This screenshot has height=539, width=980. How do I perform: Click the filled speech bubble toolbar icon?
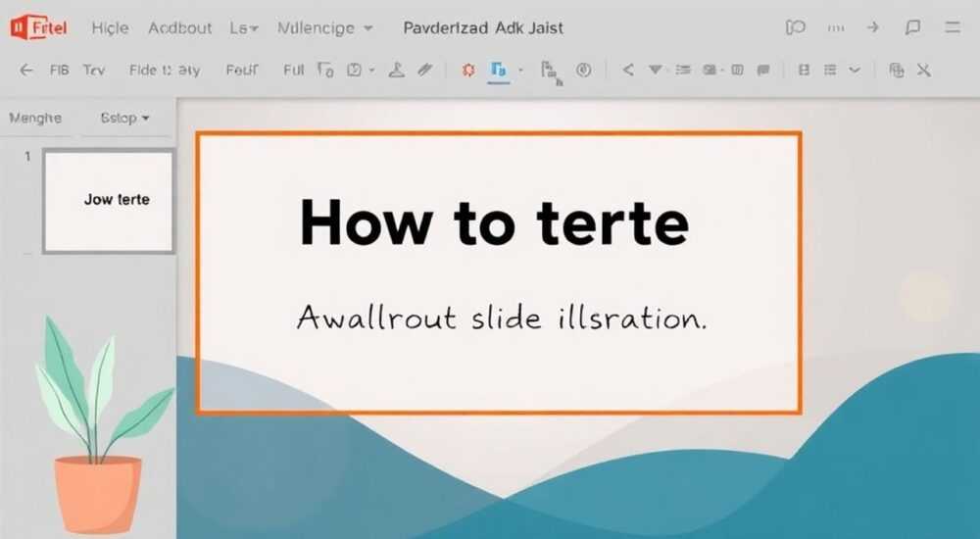[763, 70]
